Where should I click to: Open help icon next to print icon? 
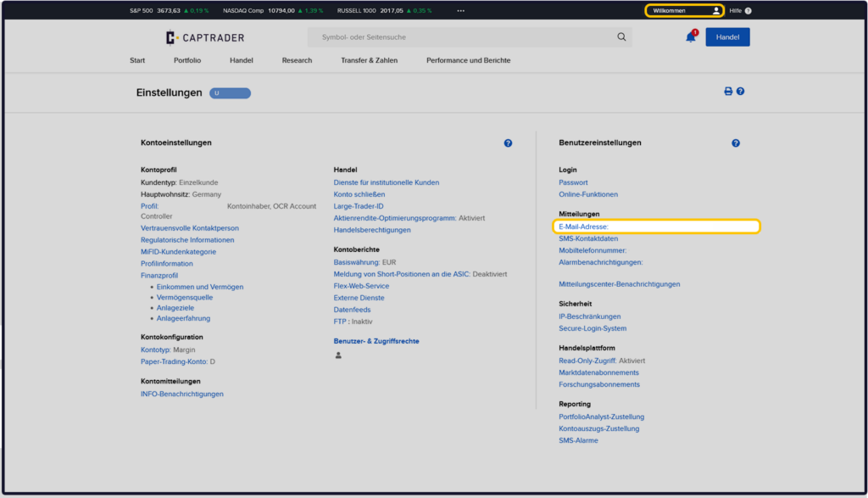(740, 91)
